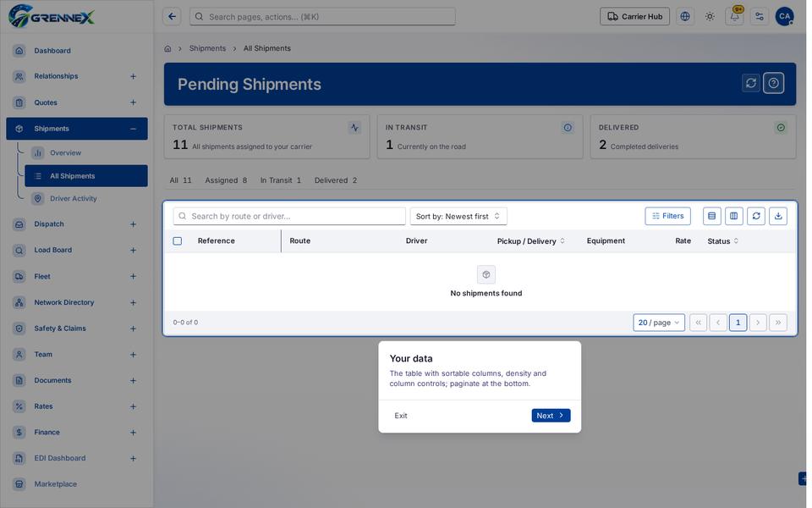The width and height of the screenshot is (812, 508).
Task: Open the settings sliders icon
Action: pyautogui.click(x=760, y=17)
